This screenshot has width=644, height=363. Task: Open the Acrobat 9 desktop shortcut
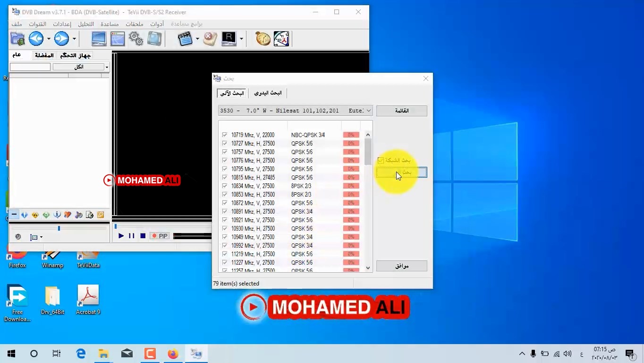pyautogui.click(x=88, y=299)
